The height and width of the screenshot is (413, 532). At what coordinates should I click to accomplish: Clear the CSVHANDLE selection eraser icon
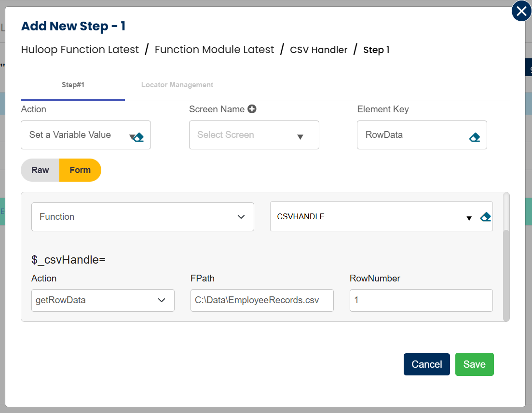[x=486, y=217]
